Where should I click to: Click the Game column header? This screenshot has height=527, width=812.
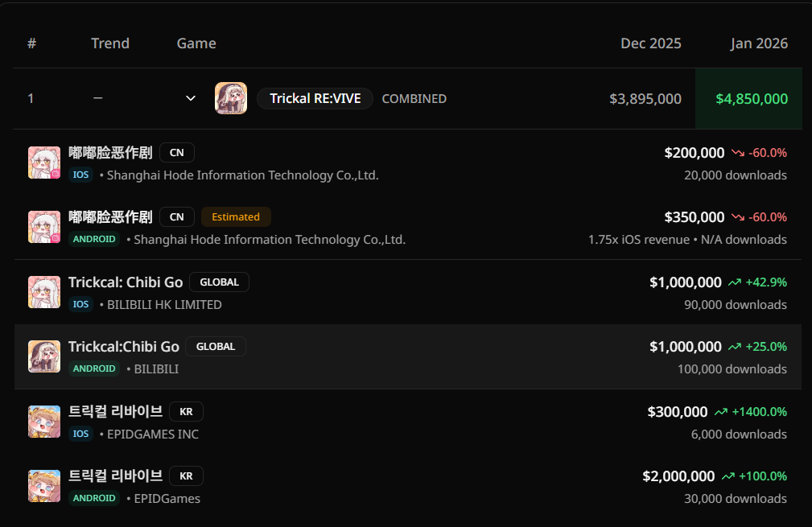196,43
